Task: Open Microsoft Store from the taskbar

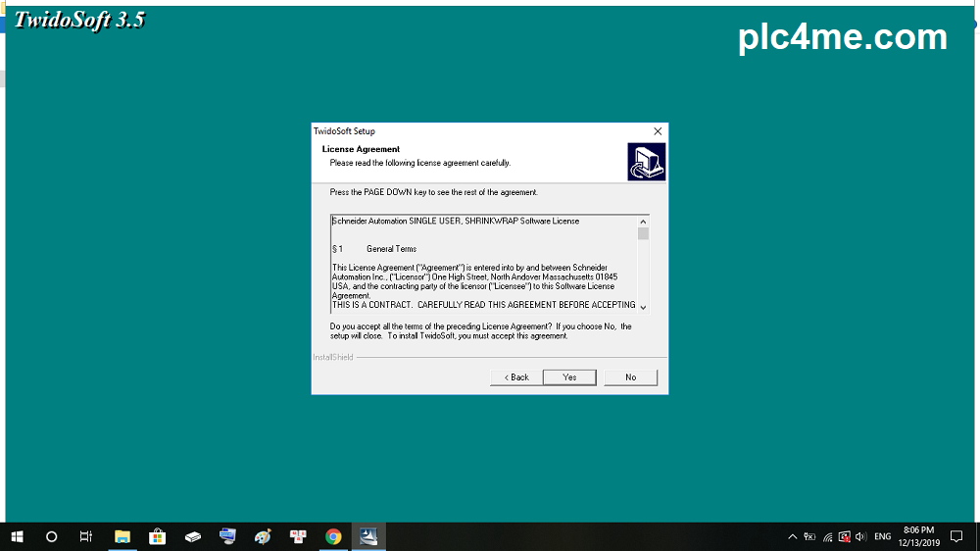Action: coord(157,536)
